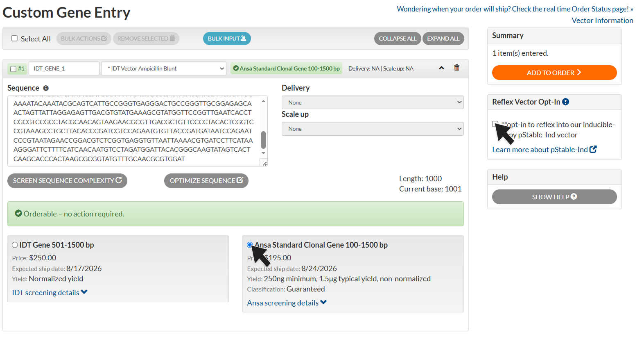Click COLLAPSE ALL

click(398, 39)
